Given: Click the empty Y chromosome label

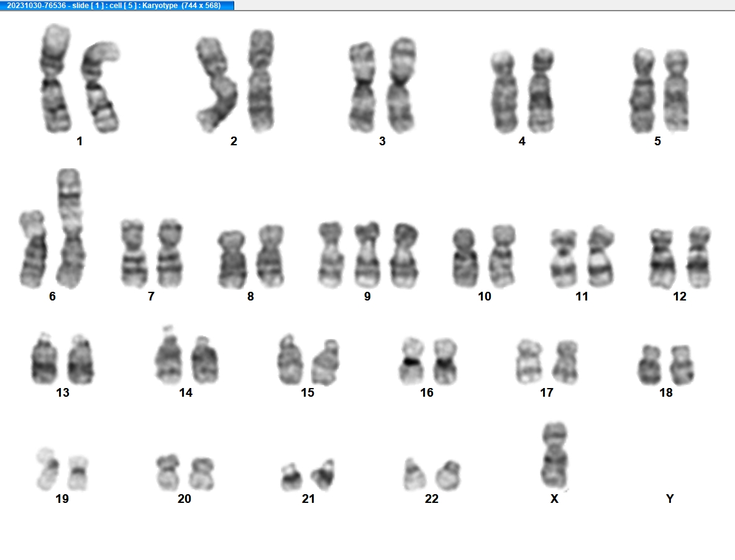Looking at the screenshot, I should [x=670, y=499].
